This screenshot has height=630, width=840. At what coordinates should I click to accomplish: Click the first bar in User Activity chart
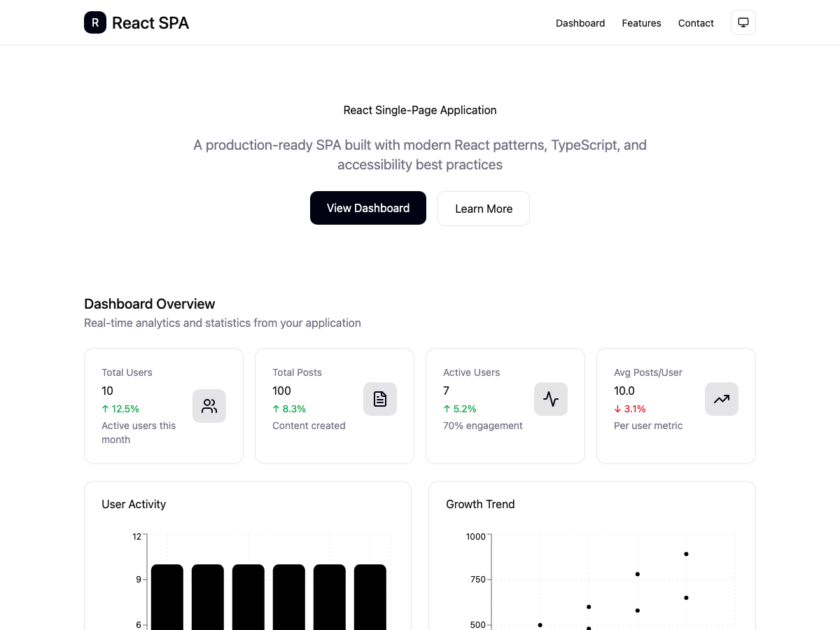[x=167, y=597]
